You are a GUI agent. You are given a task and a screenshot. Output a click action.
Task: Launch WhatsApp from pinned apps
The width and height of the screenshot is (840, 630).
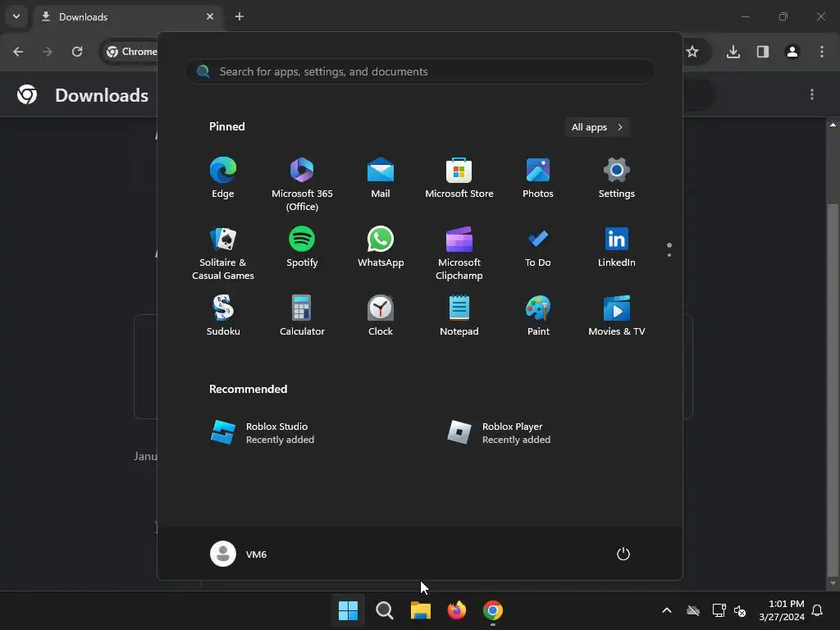pyautogui.click(x=381, y=248)
